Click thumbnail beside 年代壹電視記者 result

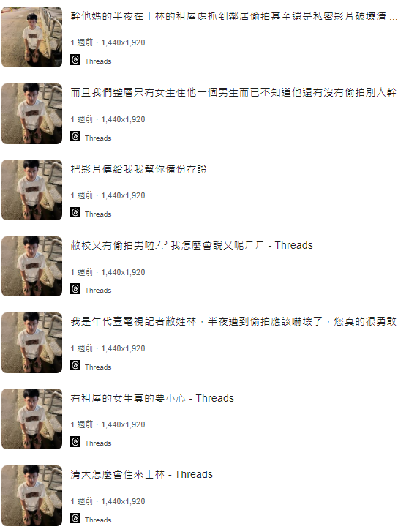[32, 342]
